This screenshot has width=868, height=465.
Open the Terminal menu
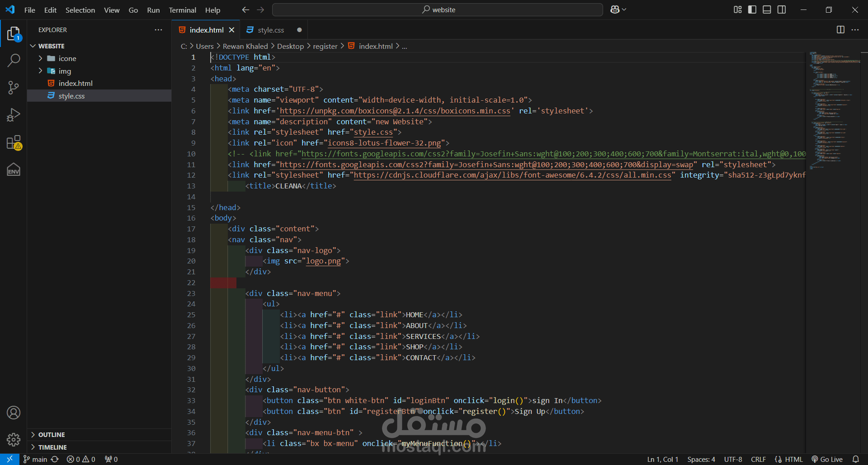(x=183, y=10)
